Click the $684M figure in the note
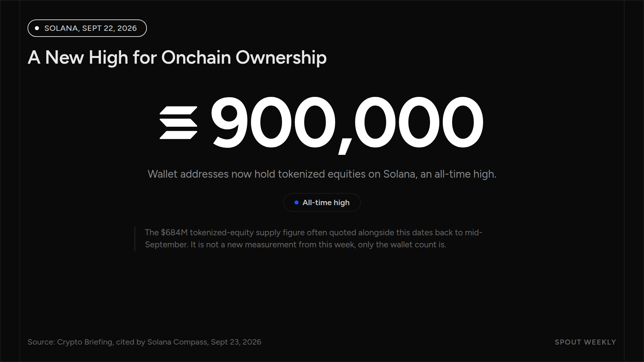 [x=174, y=232]
